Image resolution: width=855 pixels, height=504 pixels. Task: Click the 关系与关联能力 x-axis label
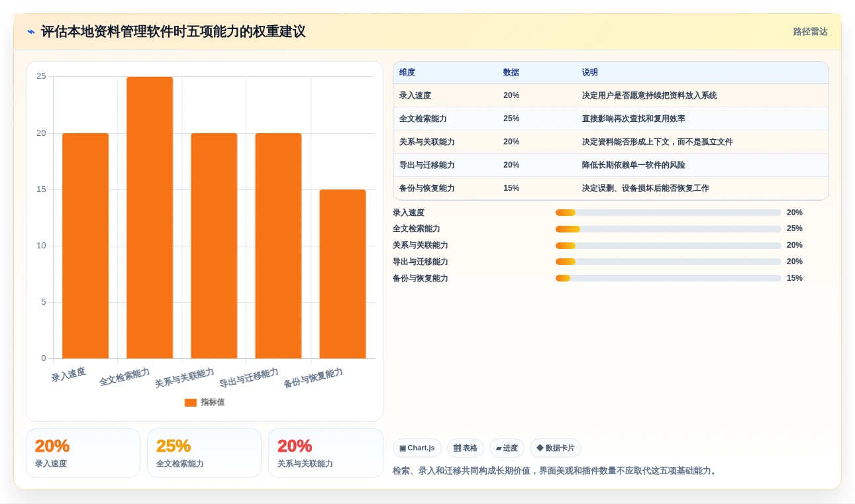tap(185, 378)
